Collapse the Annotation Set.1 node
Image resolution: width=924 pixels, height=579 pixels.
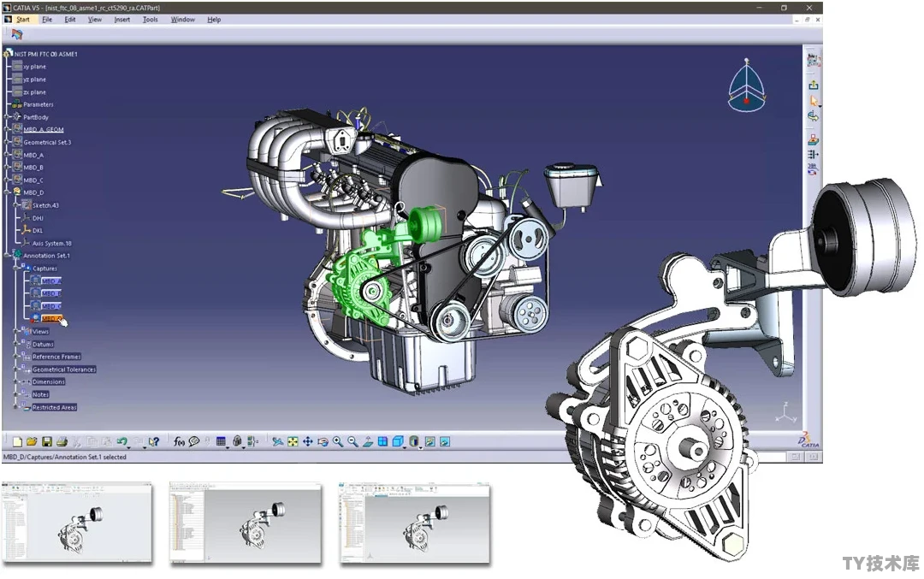(x=8, y=255)
